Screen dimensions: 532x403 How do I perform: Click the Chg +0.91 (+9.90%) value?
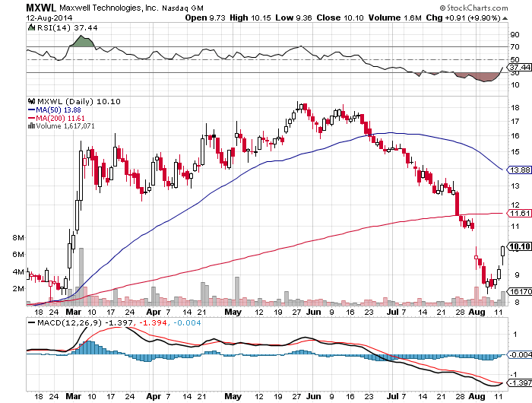point(463,17)
